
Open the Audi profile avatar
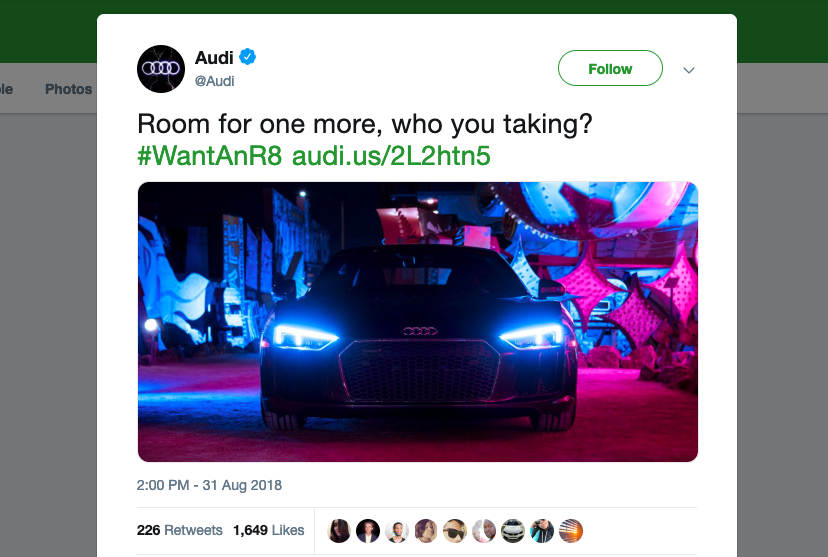[x=161, y=69]
